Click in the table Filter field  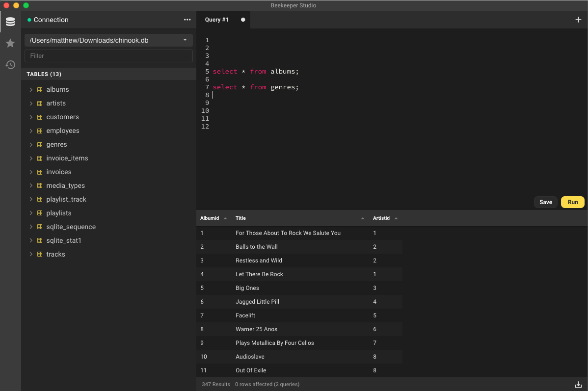[109, 56]
